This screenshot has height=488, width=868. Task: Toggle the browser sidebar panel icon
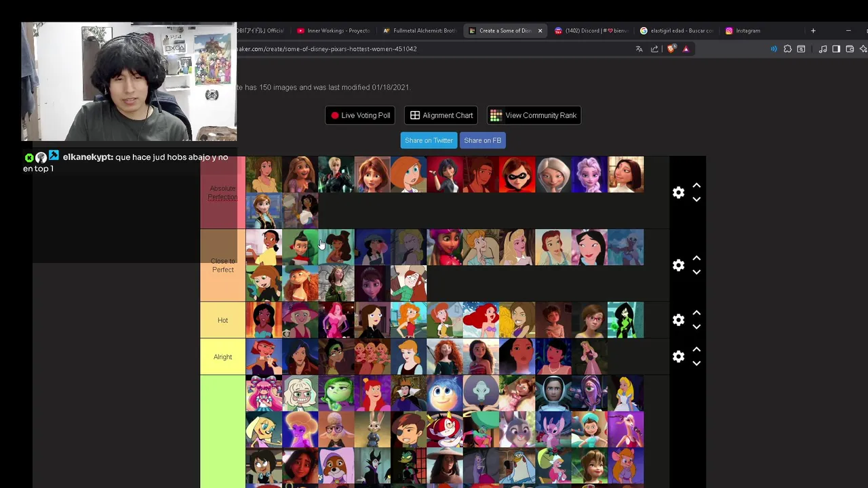[836, 49]
